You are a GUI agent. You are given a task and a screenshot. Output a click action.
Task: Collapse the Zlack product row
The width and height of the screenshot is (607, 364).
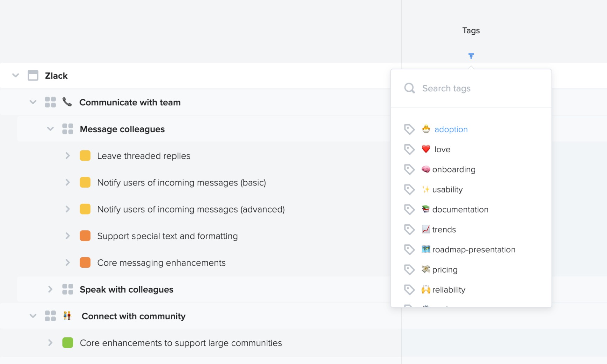15,75
